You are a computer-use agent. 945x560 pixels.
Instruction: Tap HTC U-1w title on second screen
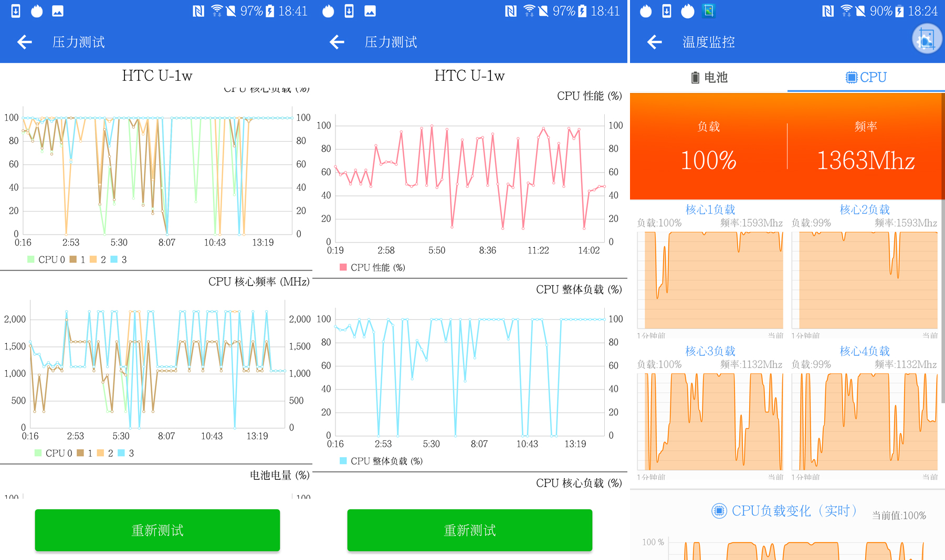[x=469, y=76]
